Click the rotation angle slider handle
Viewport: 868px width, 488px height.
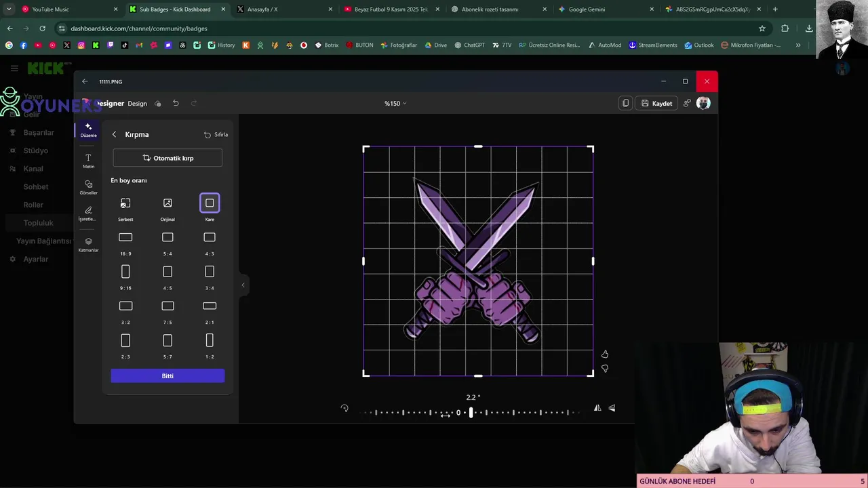(471, 412)
